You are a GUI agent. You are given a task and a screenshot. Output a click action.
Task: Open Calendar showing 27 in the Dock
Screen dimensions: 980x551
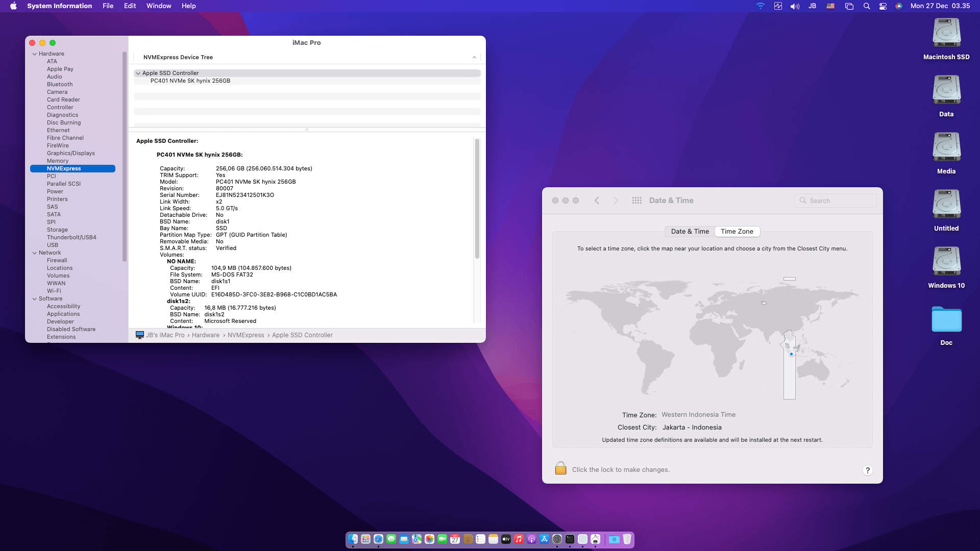tap(455, 539)
